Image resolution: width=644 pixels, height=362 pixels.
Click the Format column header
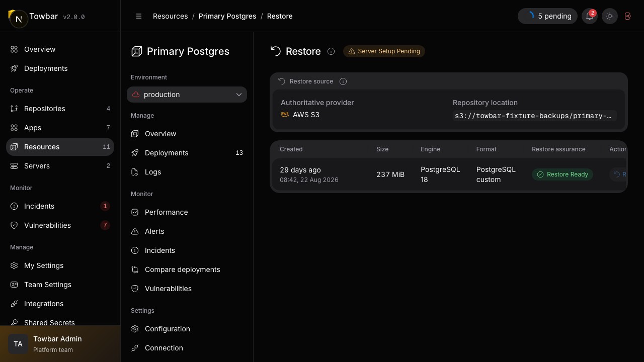[x=486, y=149]
